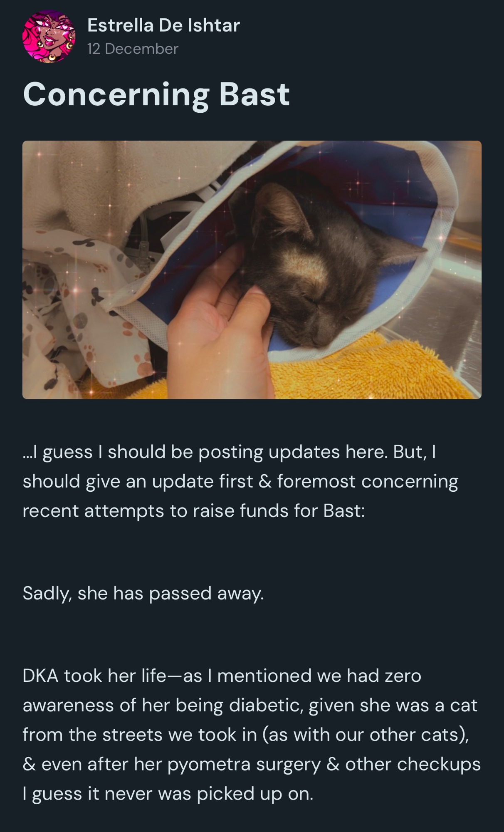This screenshot has width=504, height=832.
Task: Tap the phrase 'picked up on.' at bottom
Action: (254, 794)
